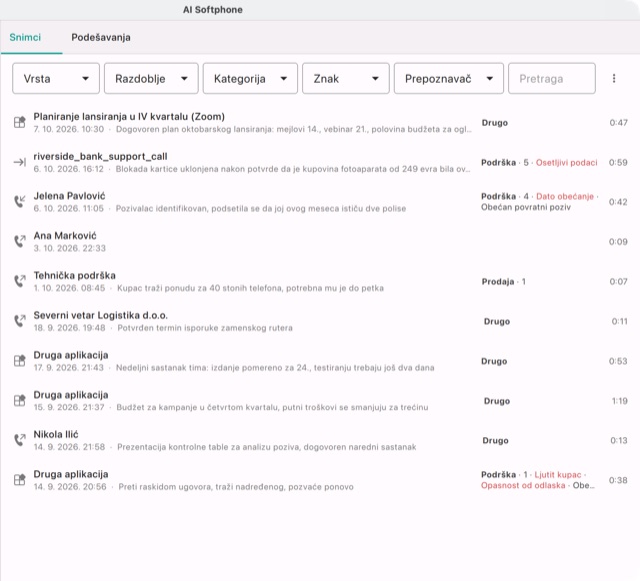
Task: Click the 1:19 duration value
Action: [620, 401]
